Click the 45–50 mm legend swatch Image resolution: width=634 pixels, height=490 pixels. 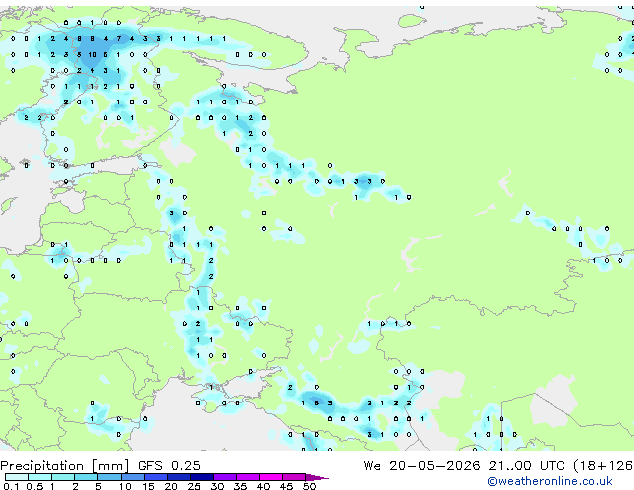coord(294,477)
